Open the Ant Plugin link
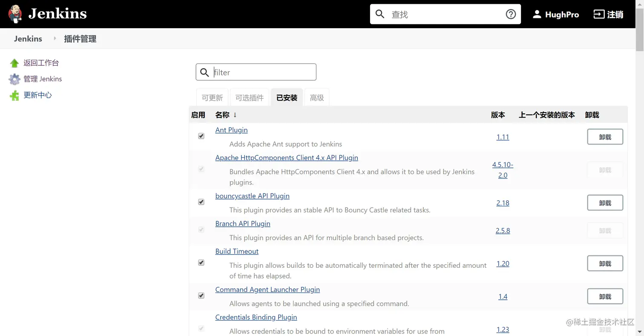This screenshot has height=336, width=644. (231, 130)
